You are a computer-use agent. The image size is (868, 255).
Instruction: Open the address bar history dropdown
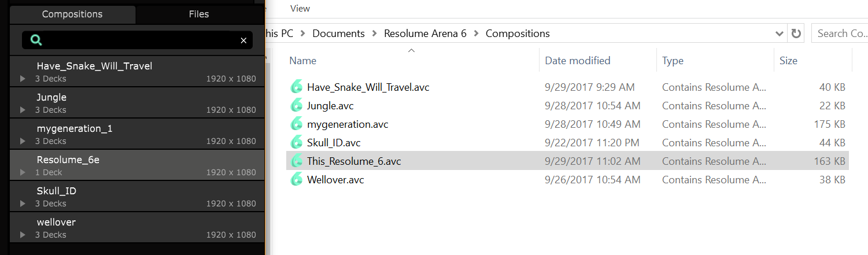(780, 34)
